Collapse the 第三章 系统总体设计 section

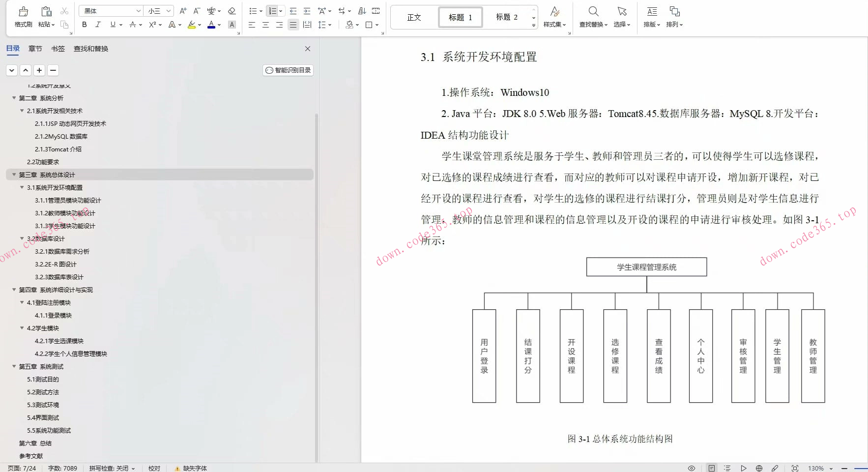(14, 175)
